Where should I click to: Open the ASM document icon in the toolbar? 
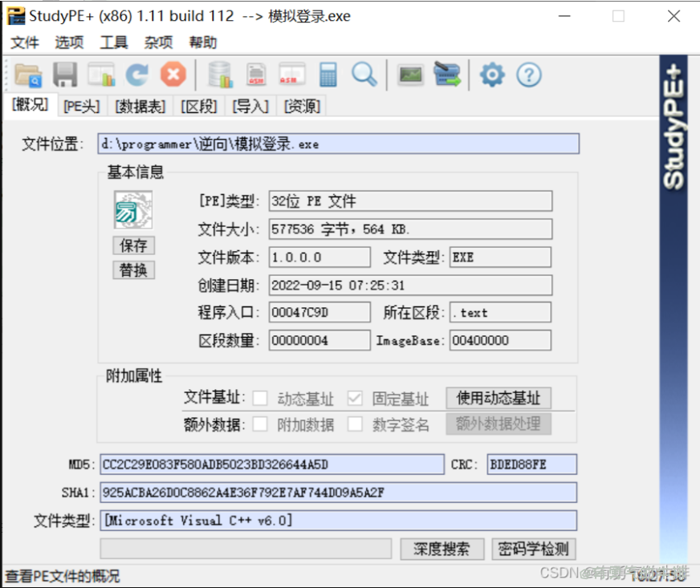pos(256,75)
